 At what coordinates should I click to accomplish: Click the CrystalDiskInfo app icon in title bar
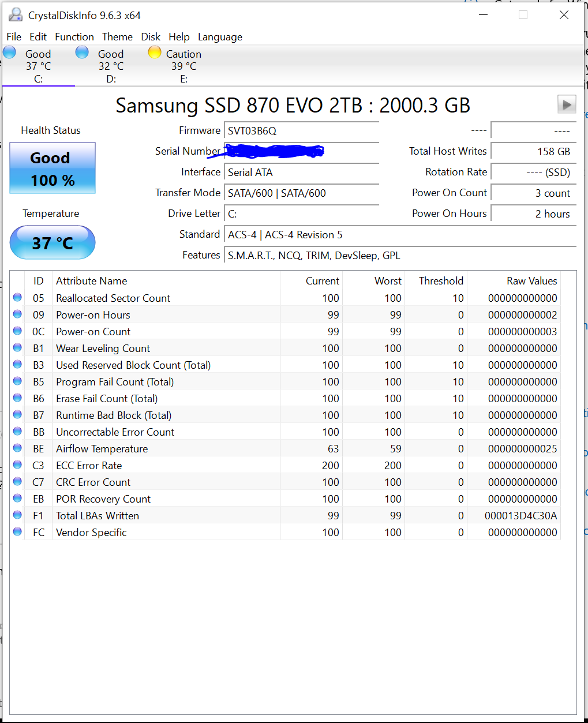16,15
